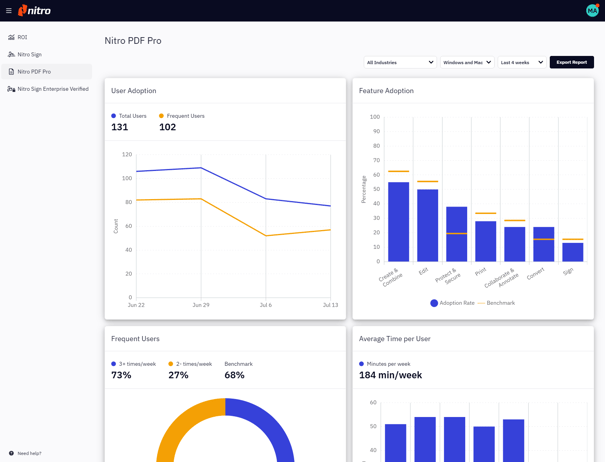Toggle Benchmark legend in Feature Adoption chart
Image resolution: width=605 pixels, height=462 pixels.
(x=482, y=303)
